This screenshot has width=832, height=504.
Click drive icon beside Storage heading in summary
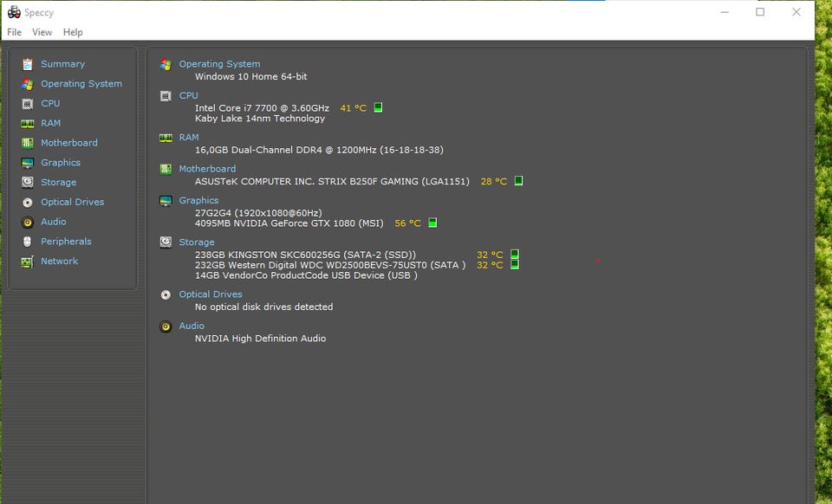tap(166, 242)
